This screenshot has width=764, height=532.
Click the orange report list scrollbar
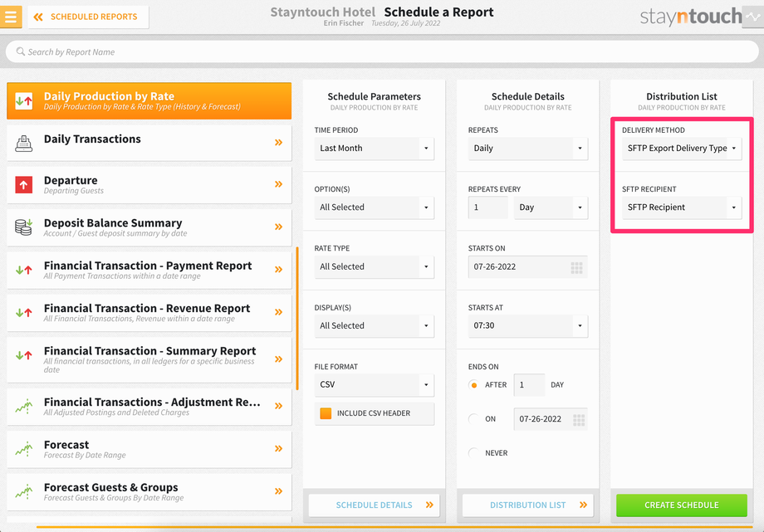[x=297, y=319]
